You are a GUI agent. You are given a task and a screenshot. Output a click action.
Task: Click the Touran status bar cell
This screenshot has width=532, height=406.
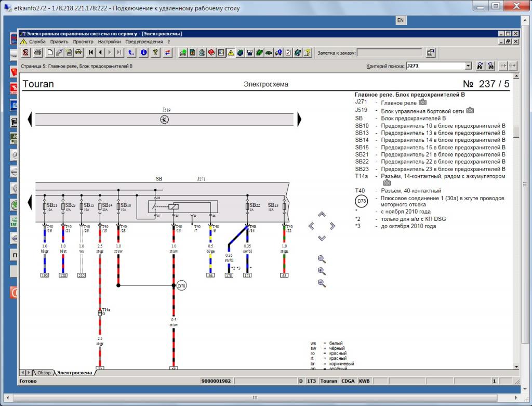coord(328,381)
